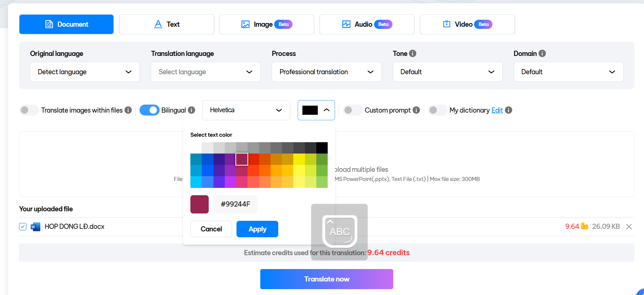This screenshot has height=295, width=644.
Task: Click the Tone info icon
Action: [413, 53]
